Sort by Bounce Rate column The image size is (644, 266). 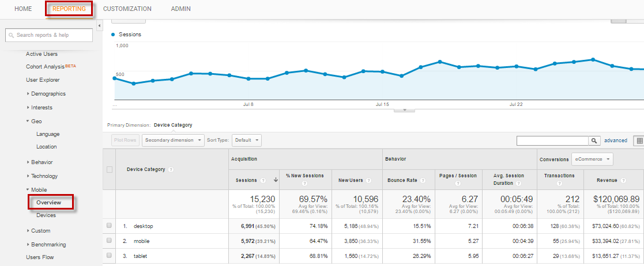[402, 180]
